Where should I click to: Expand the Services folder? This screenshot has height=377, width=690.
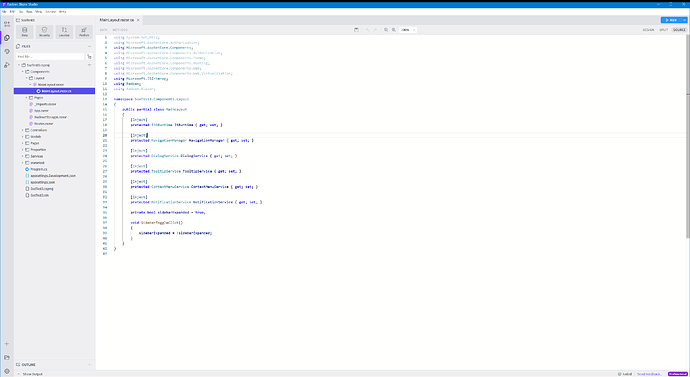(x=23, y=156)
